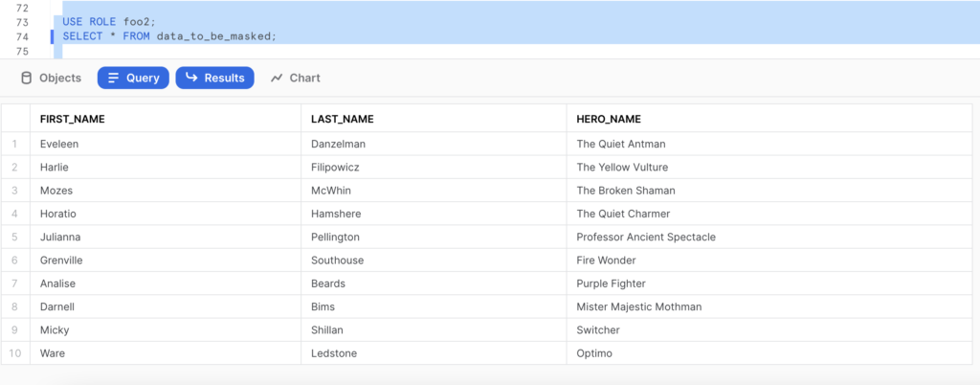
Task: Select the cell 'Hamshere'
Action: click(x=434, y=214)
